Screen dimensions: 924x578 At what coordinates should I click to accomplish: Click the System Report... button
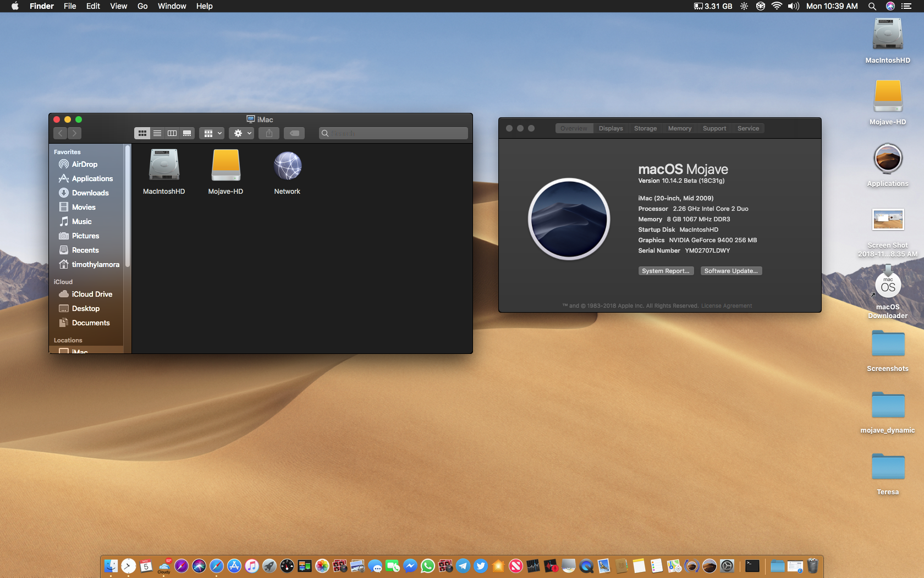665,271
